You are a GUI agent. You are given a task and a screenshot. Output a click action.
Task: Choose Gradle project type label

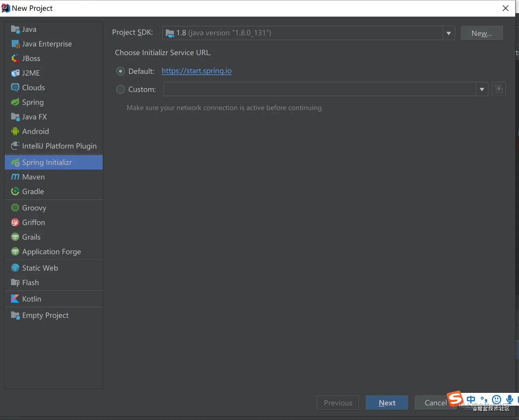point(33,192)
